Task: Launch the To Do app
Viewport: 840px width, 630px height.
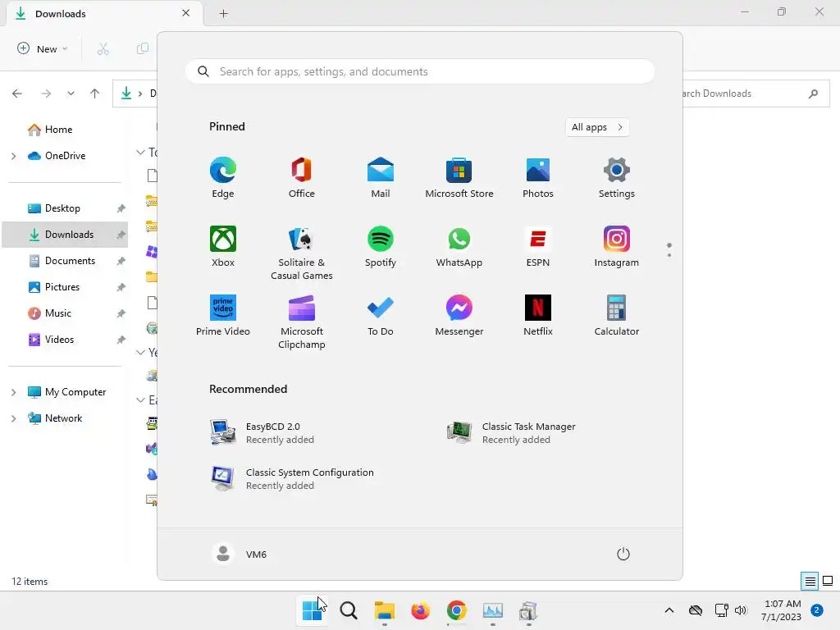Action: pyautogui.click(x=381, y=315)
